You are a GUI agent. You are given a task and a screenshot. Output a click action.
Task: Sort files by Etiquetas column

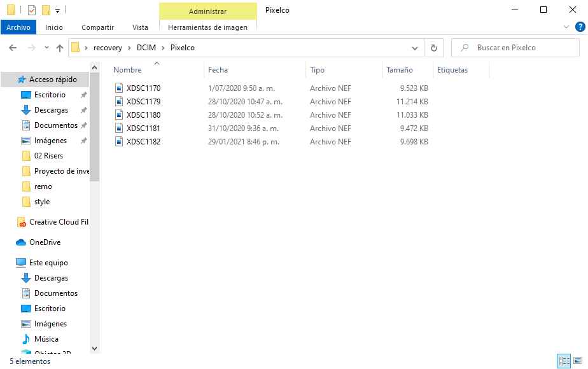point(452,70)
